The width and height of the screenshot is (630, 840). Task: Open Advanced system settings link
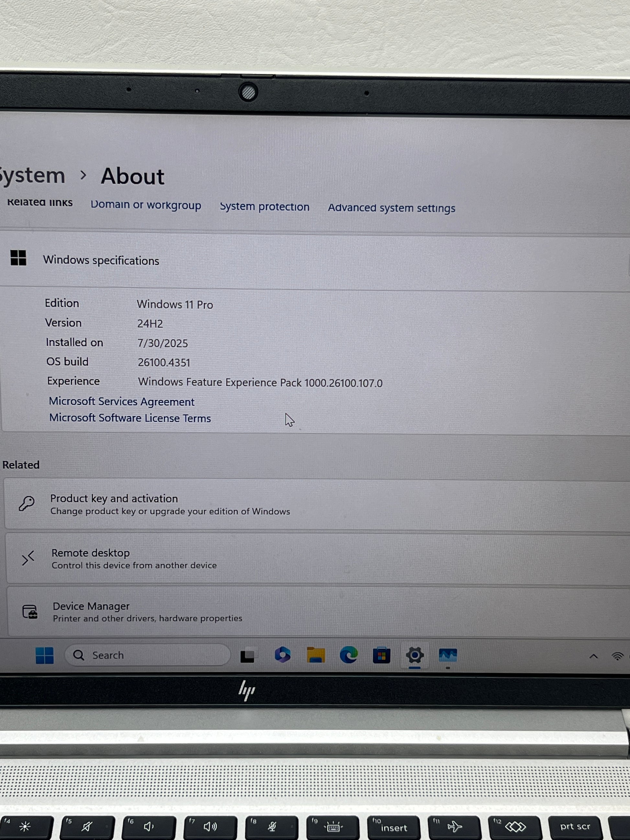(391, 208)
